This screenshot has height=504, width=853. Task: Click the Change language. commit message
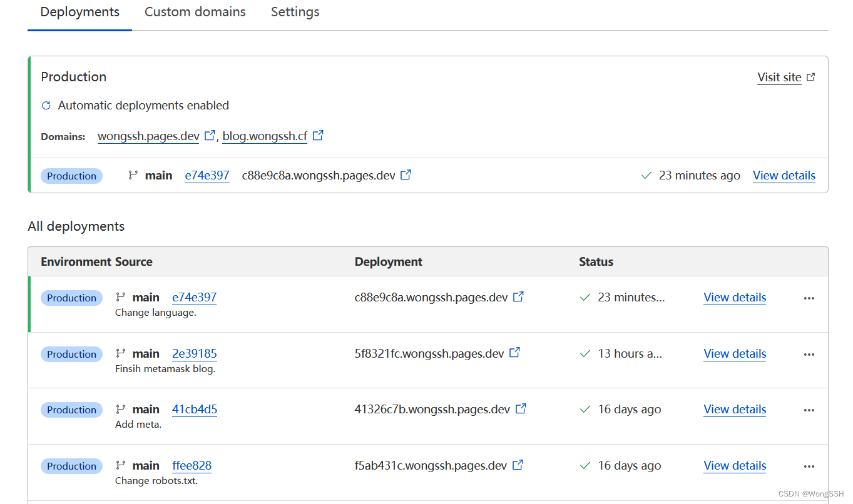click(x=156, y=313)
